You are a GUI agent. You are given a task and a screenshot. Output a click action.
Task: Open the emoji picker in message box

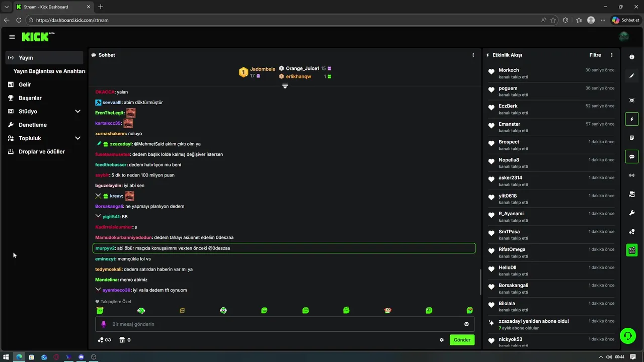point(466,324)
